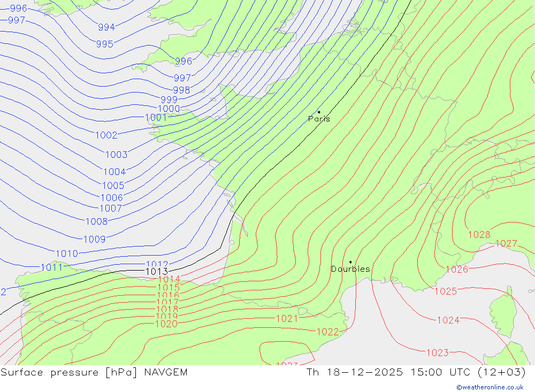The image size is (535, 392).
Task: Click the 1001 isobar label
Action: pos(156,118)
